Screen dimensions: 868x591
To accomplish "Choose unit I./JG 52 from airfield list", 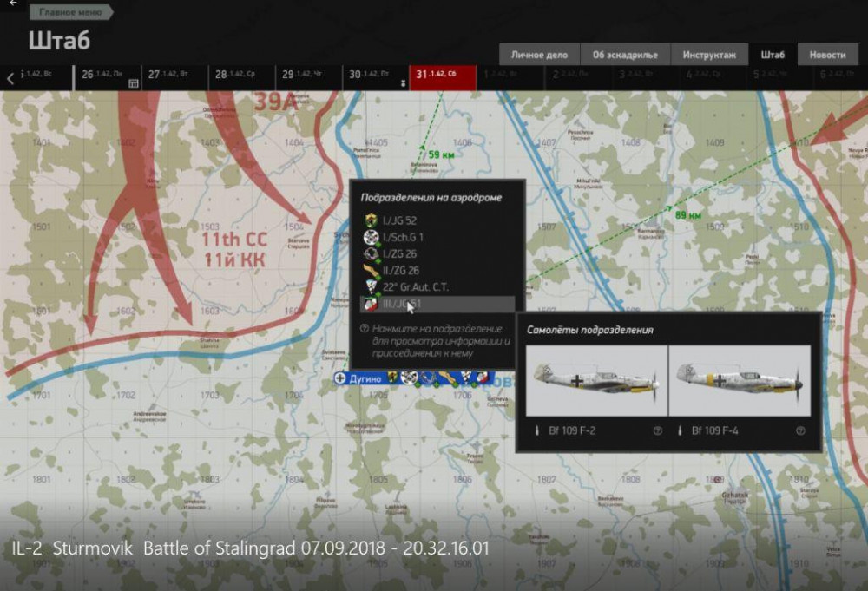I will pyautogui.click(x=437, y=220).
